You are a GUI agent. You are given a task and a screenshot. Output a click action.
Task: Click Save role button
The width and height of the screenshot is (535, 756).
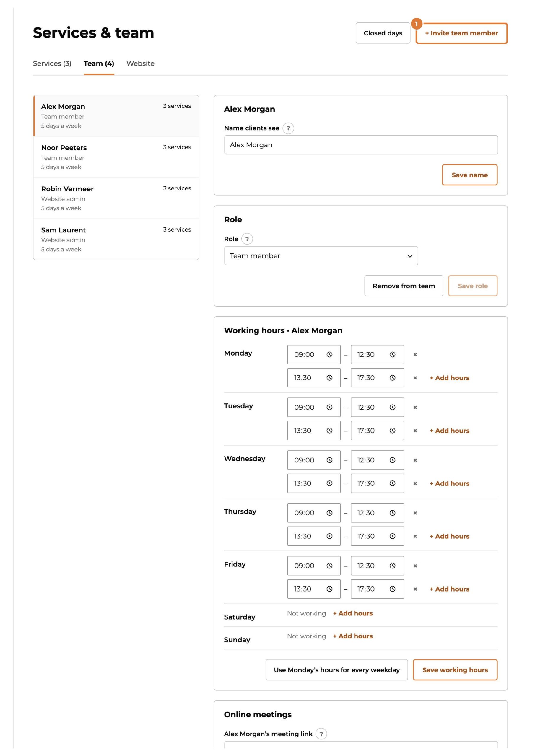click(x=473, y=286)
